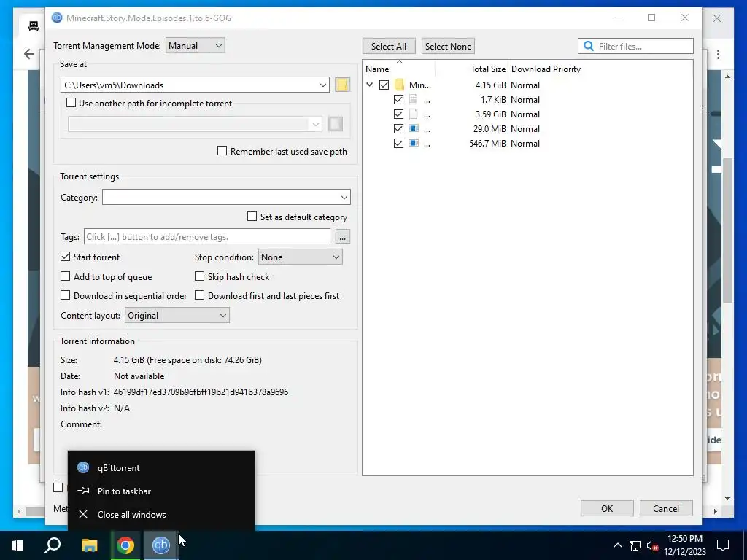Click OK to add the torrent
Image resolution: width=747 pixels, height=560 pixels.
(607, 508)
